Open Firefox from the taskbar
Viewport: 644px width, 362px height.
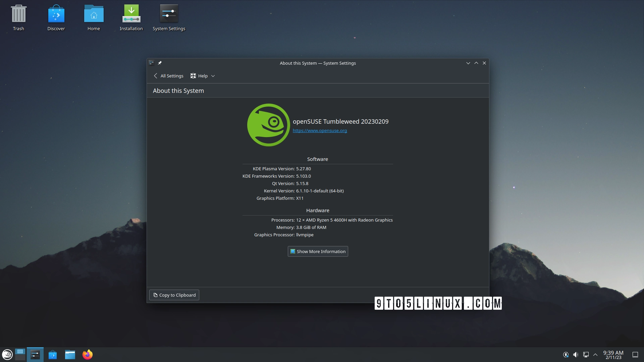coord(88,354)
